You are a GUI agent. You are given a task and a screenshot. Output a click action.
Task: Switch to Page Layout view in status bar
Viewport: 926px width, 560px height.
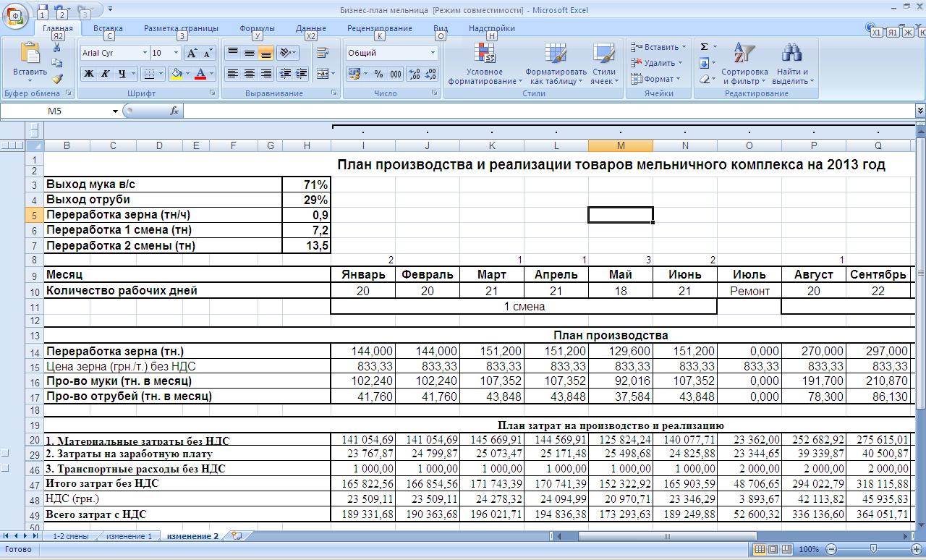(773, 549)
